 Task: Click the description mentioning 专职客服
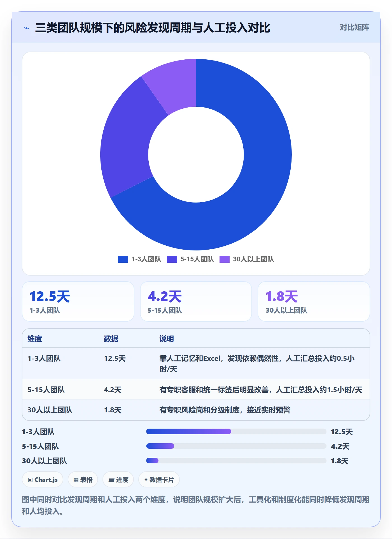click(x=261, y=390)
